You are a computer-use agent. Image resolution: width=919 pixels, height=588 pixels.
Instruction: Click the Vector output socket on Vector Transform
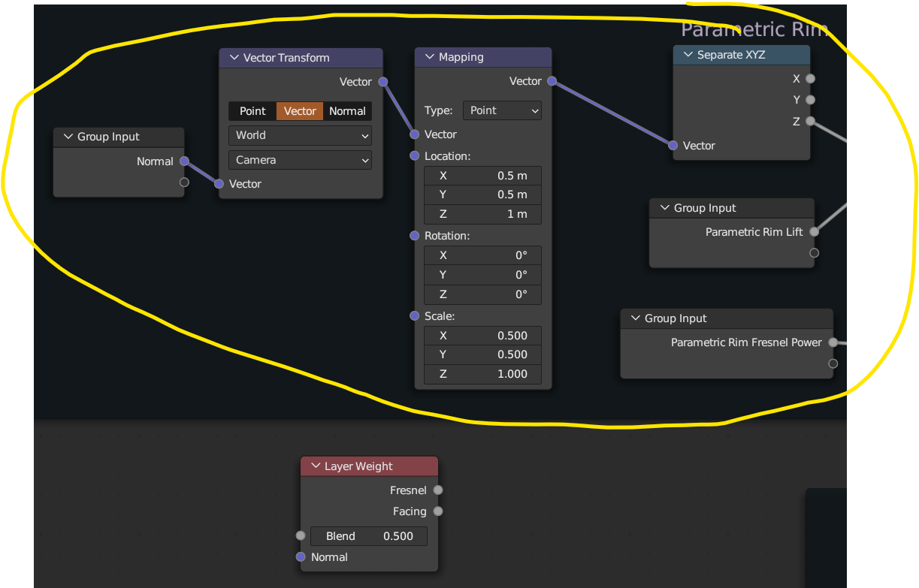point(382,81)
